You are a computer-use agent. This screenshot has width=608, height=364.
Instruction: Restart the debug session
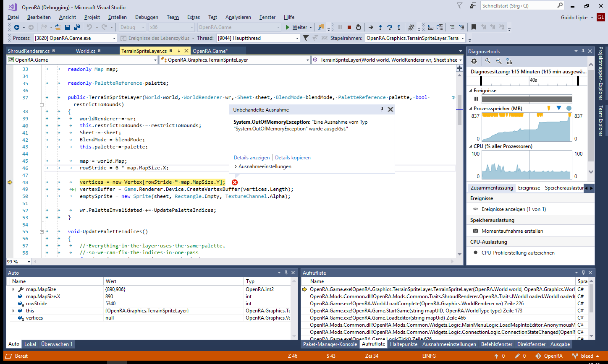click(x=358, y=27)
